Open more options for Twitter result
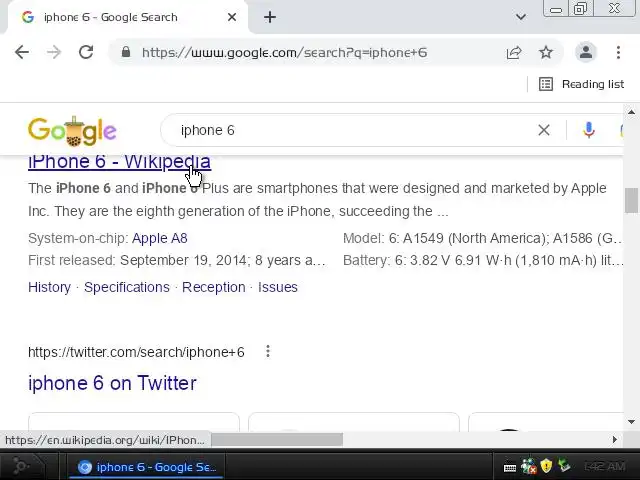This screenshot has height=480, width=640. pyautogui.click(x=268, y=351)
